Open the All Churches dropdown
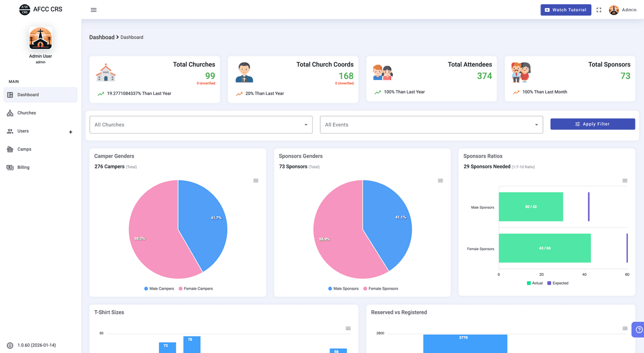Screen dimensions: 644x353 click(x=201, y=124)
